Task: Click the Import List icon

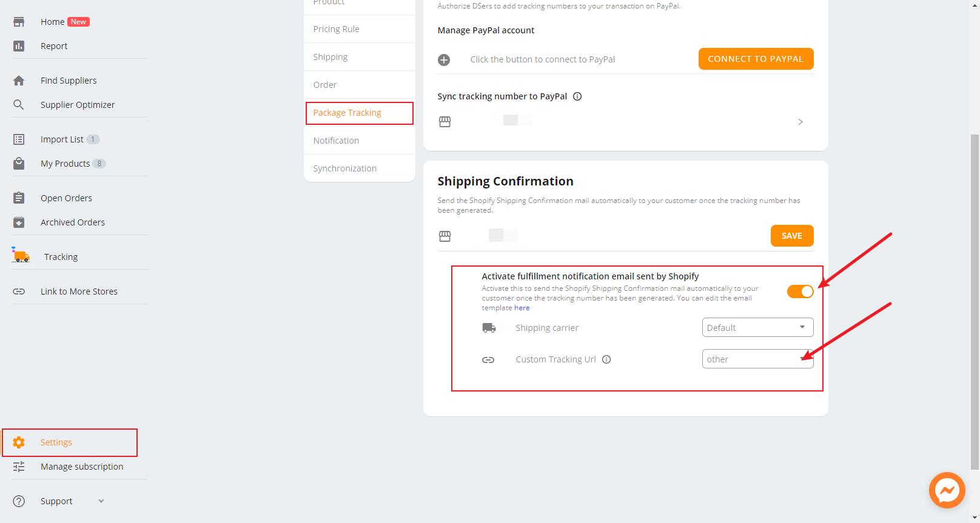Action: click(x=19, y=139)
